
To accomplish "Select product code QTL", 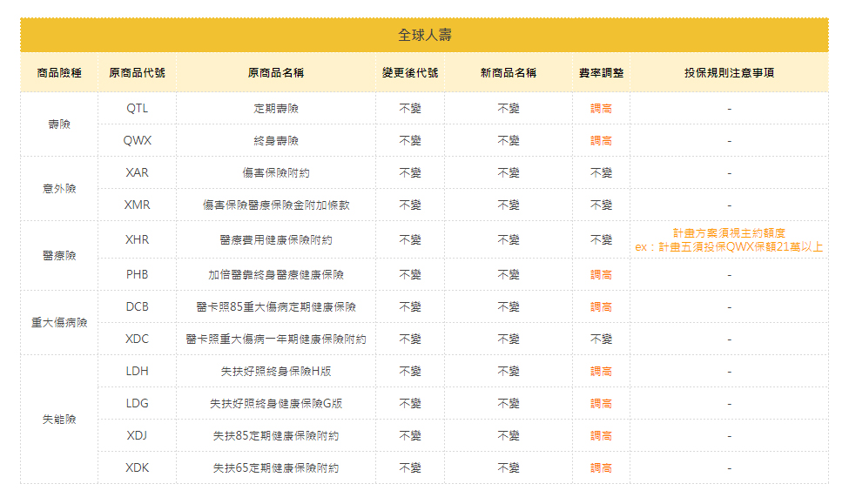I will pos(137,108).
